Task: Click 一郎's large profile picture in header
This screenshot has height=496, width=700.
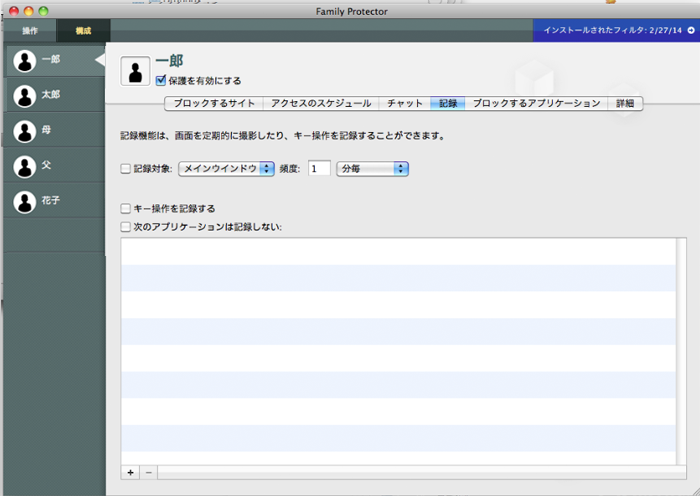Action: pos(135,71)
